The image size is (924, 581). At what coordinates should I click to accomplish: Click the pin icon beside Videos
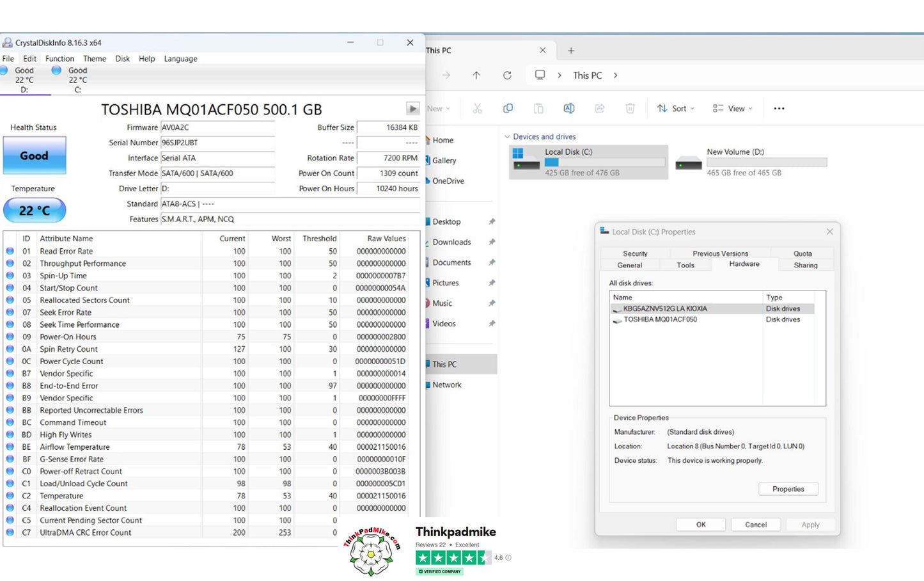pyautogui.click(x=492, y=324)
